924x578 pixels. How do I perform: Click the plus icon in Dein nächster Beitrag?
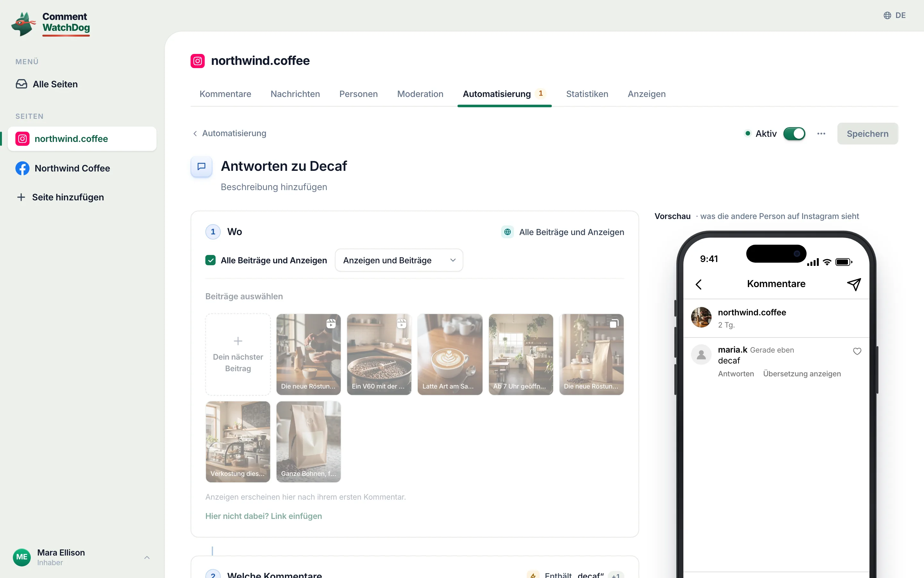pos(238,341)
